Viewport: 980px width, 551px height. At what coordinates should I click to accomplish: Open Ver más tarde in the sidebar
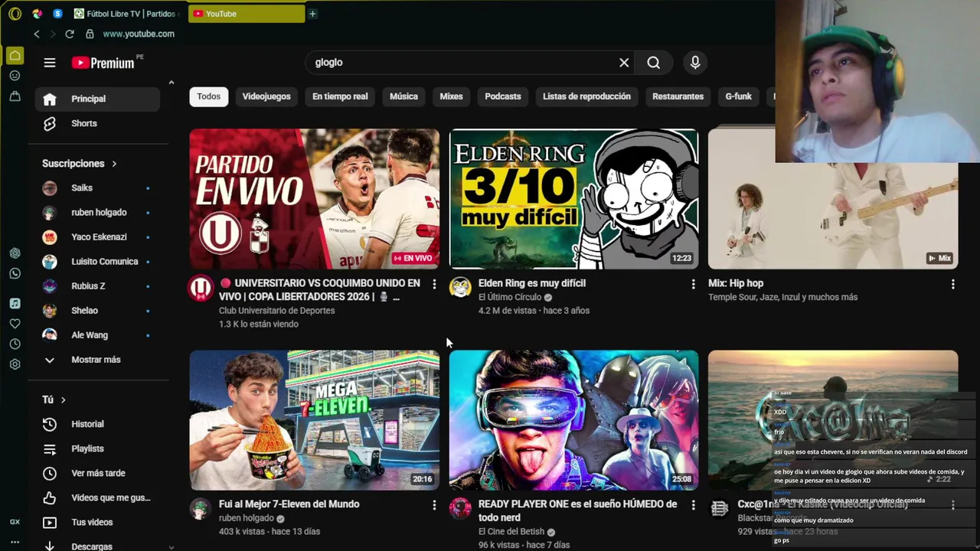[97, 473]
